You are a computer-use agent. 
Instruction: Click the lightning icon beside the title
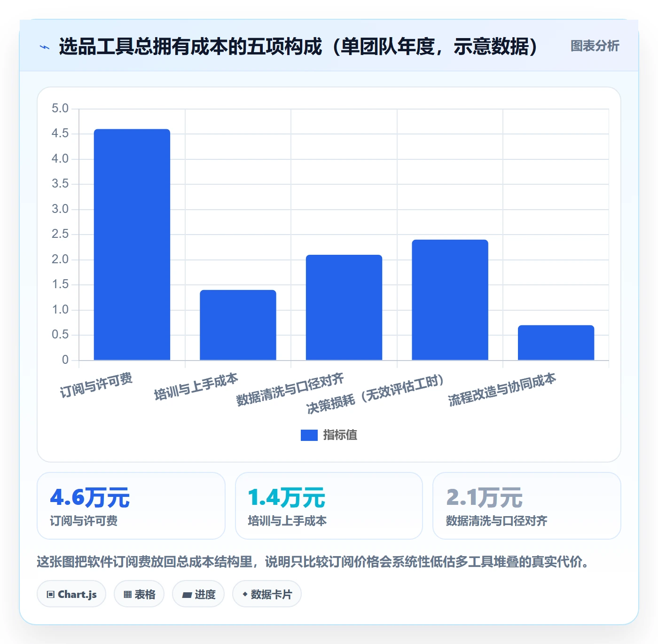45,47
